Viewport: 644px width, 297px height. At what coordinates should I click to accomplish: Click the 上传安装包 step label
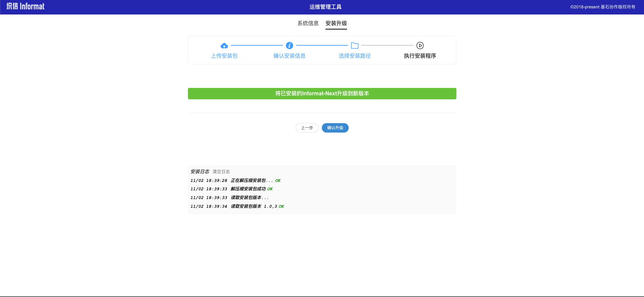[x=224, y=56]
